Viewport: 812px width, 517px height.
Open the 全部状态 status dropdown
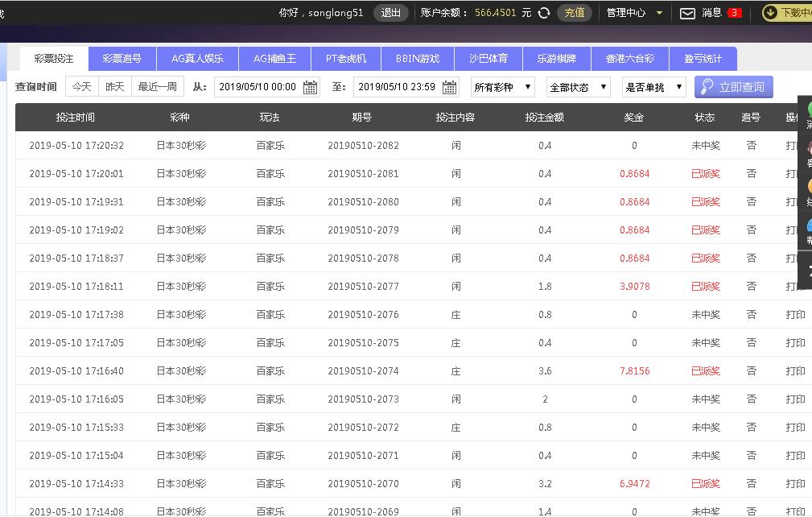point(577,87)
